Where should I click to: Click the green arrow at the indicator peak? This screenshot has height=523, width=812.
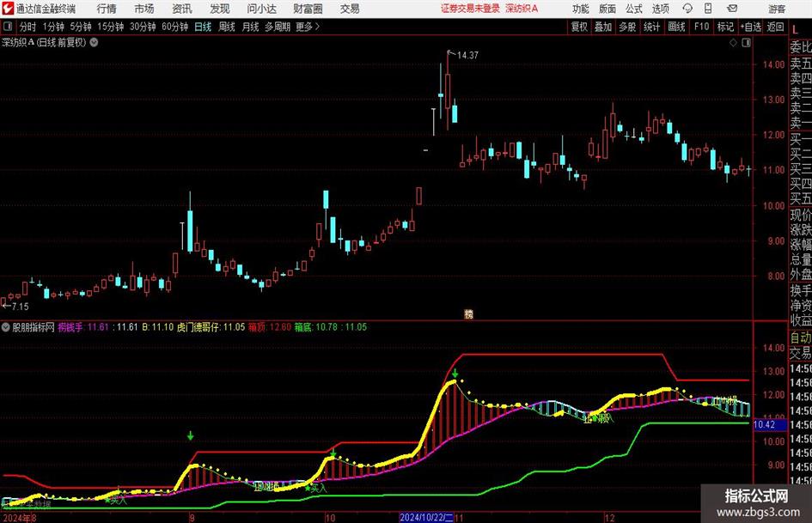point(455,374)
